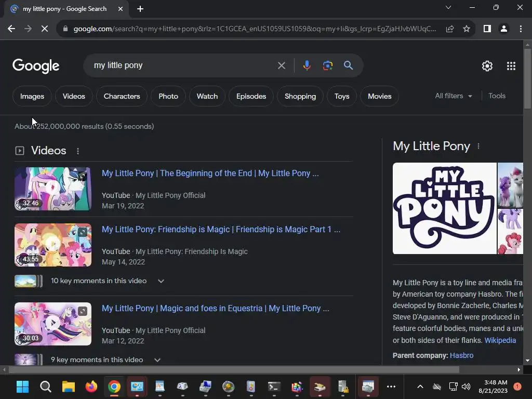This screenshot has height=399, width=532.
Task: Open volume control in system tray
Action: pos(466,387)
